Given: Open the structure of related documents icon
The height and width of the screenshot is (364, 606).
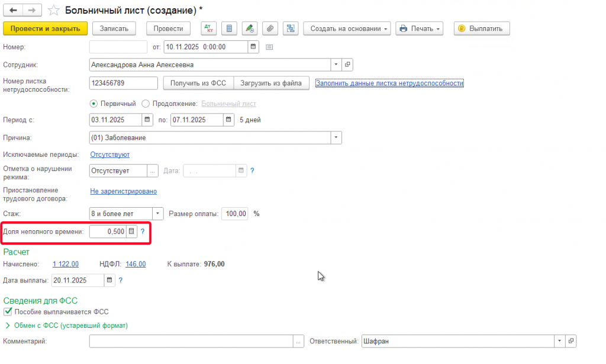Looking at the screenshot, I should pos(291,28).
